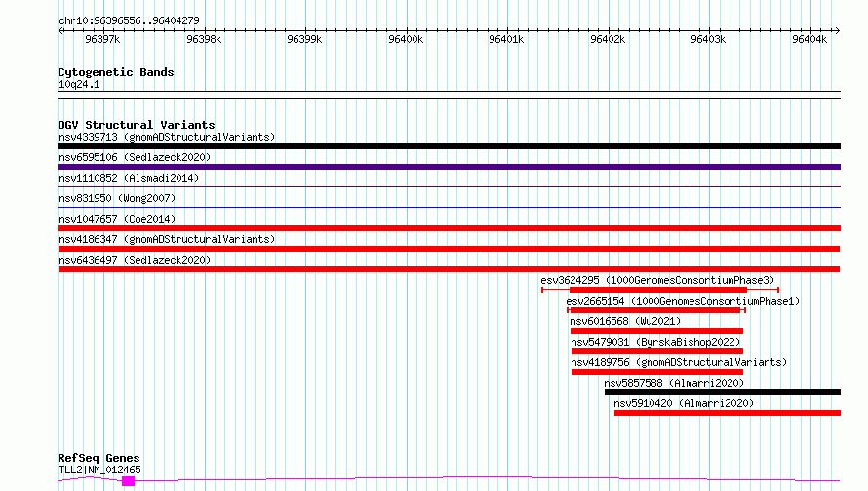Click the ruler's right arrow end
868x491 pixels.
tap(837, 31)
